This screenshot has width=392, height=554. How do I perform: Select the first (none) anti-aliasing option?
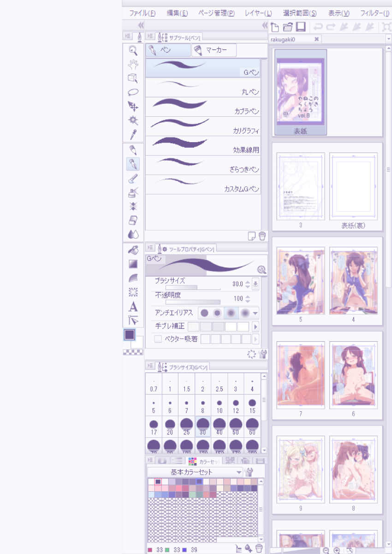pos(204,313)
